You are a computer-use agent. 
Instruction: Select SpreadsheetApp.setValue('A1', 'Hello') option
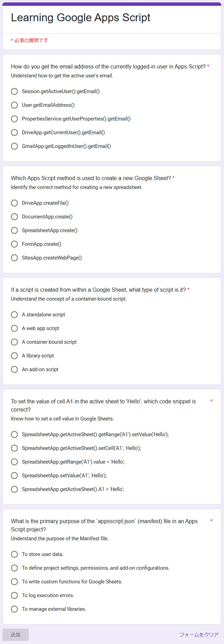tap(14, 476)
